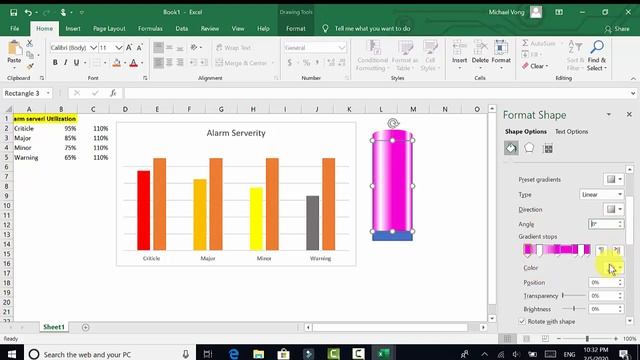Click Increase Font Size icon
The height and width of the screenshot is (360, 640).
(129, 47)
